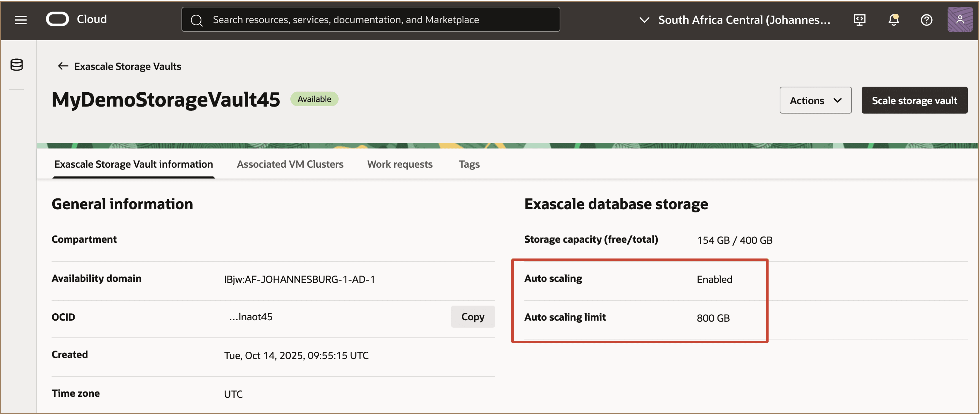
Task: Select the Tags tab
Action: (469, 164)
